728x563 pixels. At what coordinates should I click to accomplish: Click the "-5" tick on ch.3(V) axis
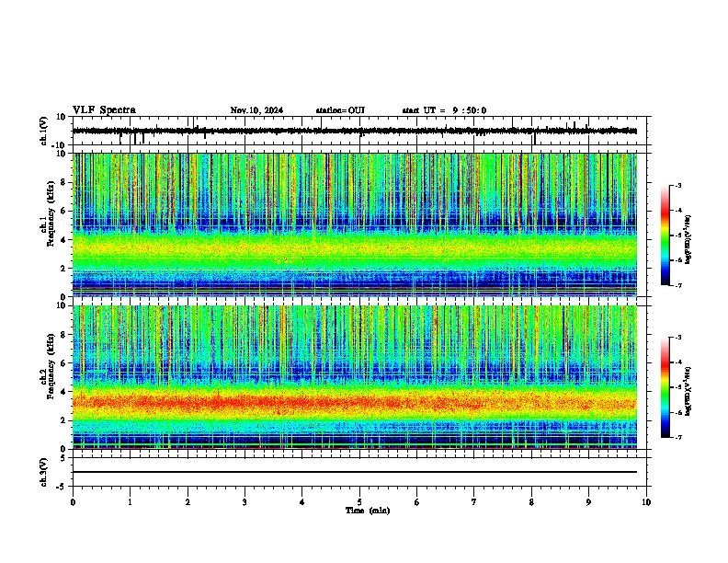coord(62,487)
